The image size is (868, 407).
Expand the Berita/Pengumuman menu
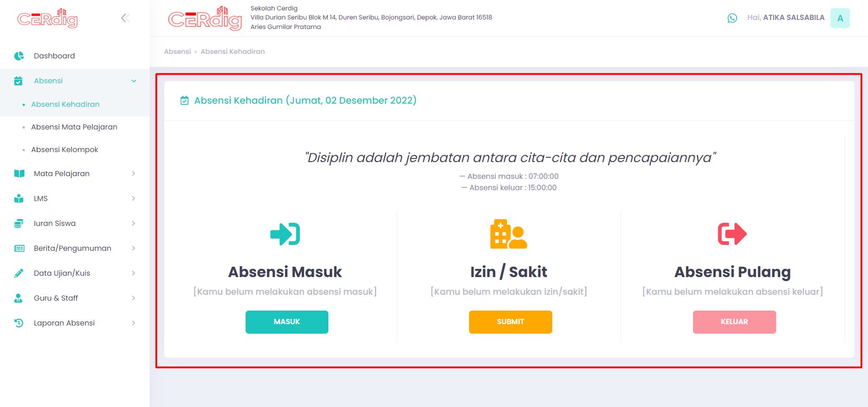click(x=133, y=248)
